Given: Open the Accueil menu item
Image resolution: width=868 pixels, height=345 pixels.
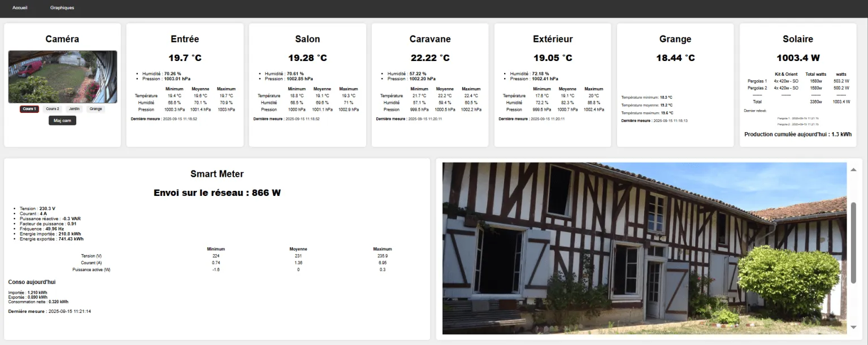Looking at the screenshot, I should [20, 8].
